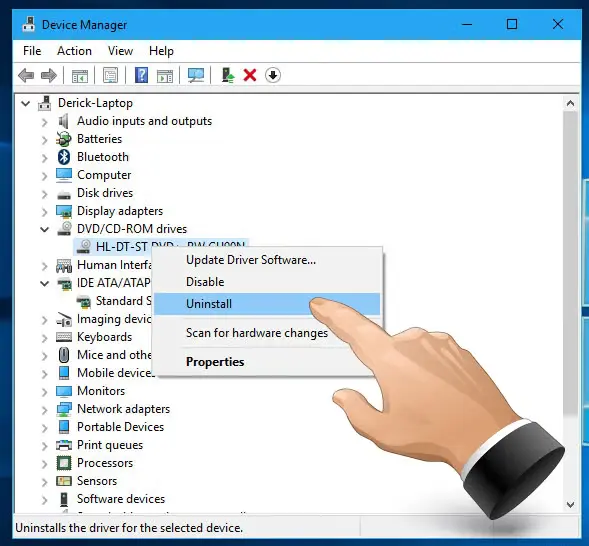Screen dimensions: 589x546
Task: Click the red X uninstall toolbar icon
Action: click(x=250, y=75)
